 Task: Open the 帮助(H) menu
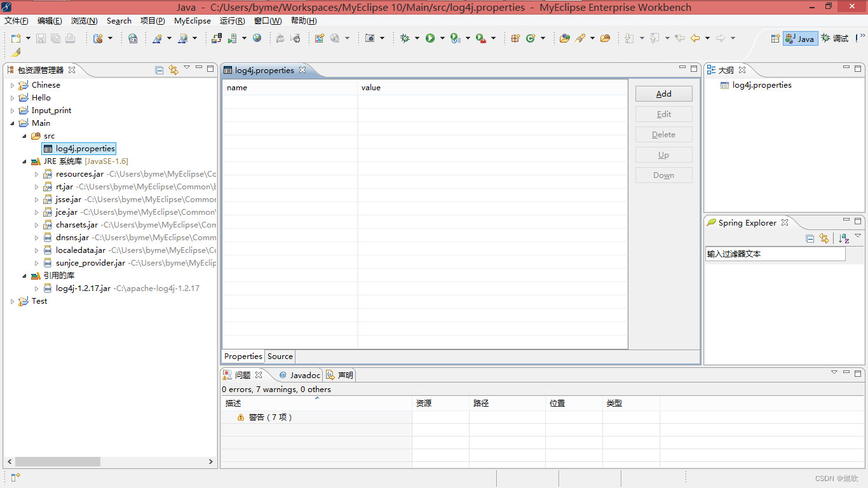coord(304,20)
